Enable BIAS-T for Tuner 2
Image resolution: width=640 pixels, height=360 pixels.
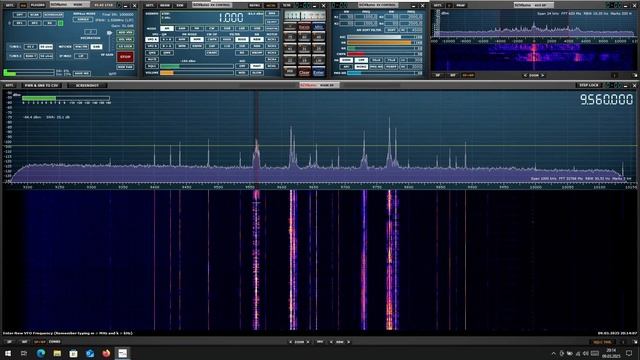pos(31,56)
